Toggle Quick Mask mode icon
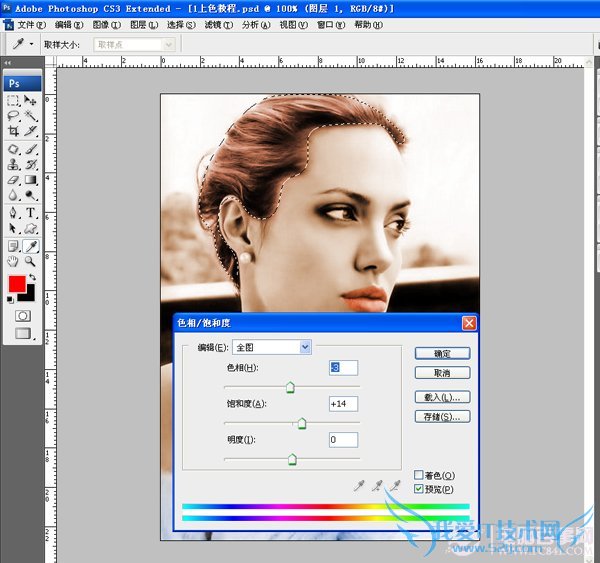This screenshot has width=600, height=563. 22,315
